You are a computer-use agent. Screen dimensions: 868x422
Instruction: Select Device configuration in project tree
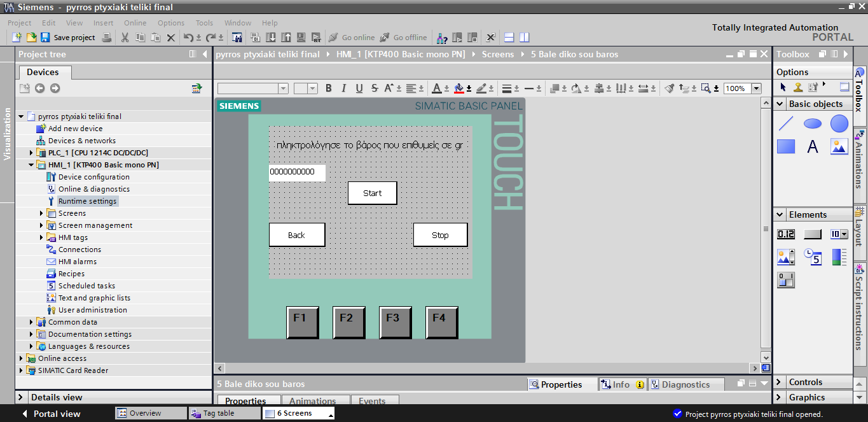[93, 177]
